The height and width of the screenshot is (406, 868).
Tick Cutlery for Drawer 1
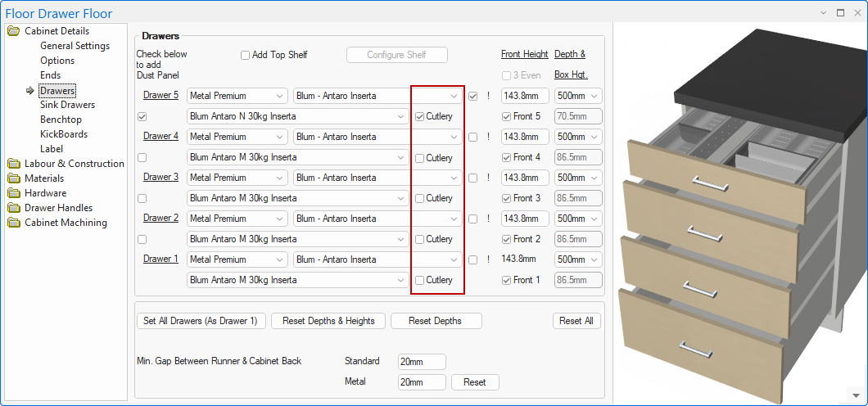click(419, 281)
